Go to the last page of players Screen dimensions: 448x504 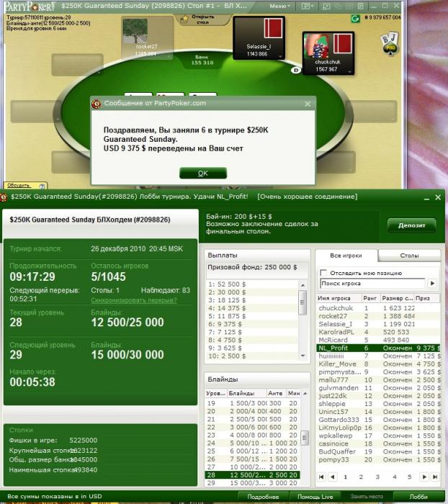pos(435,477)
